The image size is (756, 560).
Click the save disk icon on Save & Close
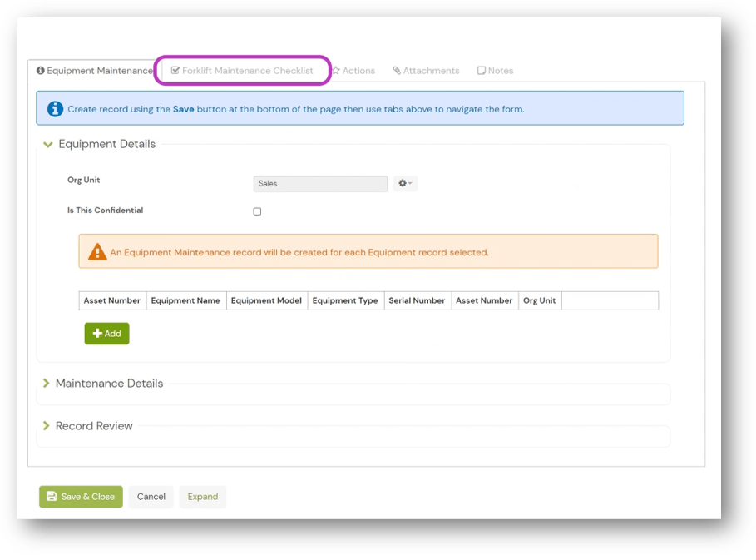pos(52,497)
